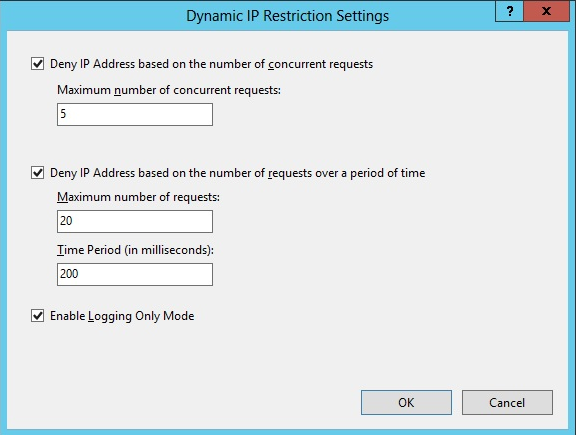This screenshot has width=577, height=435.
Task: Click the 'Maximum number of requests:' caption
Action: [138, 197]
